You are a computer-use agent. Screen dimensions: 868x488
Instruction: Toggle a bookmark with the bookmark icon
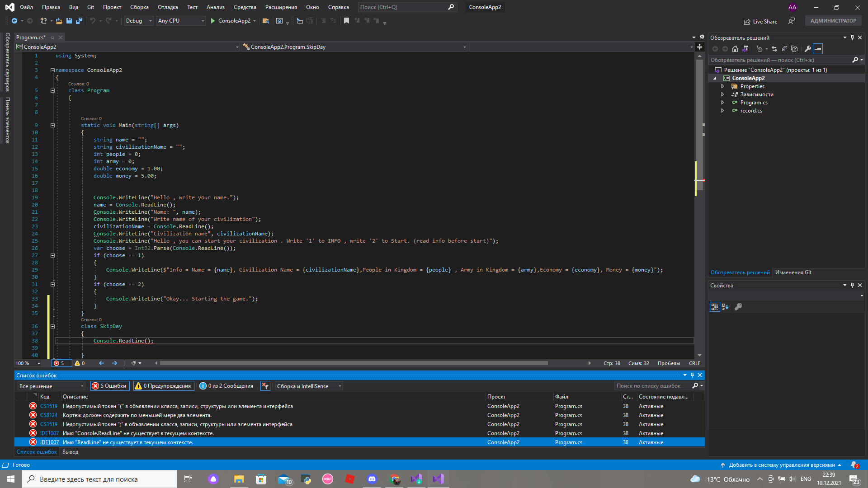[346, 21]
